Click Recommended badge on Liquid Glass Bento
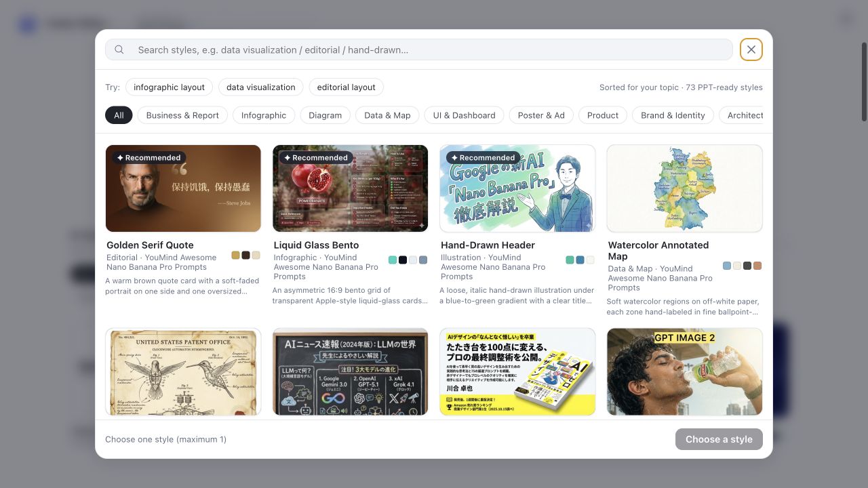This screenshot has height=488, width=868. pyautogui.click(x=316, y=158)
